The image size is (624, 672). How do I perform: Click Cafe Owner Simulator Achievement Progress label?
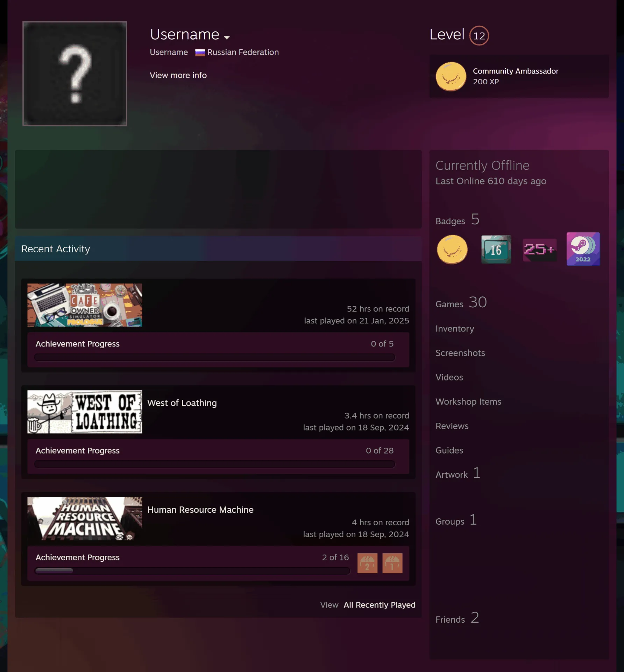tap(77, 344)
